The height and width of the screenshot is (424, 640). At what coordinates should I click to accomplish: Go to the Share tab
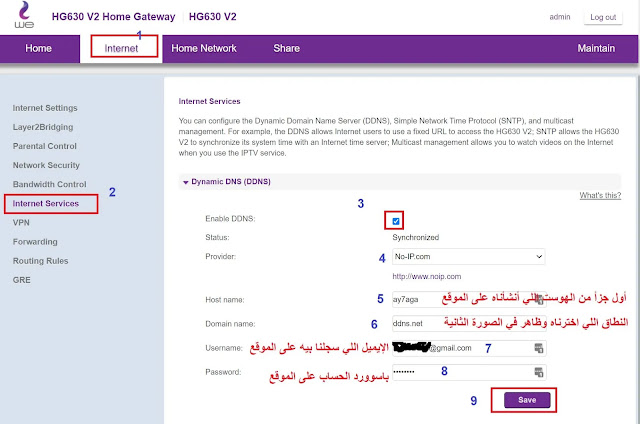coord(287,48)
